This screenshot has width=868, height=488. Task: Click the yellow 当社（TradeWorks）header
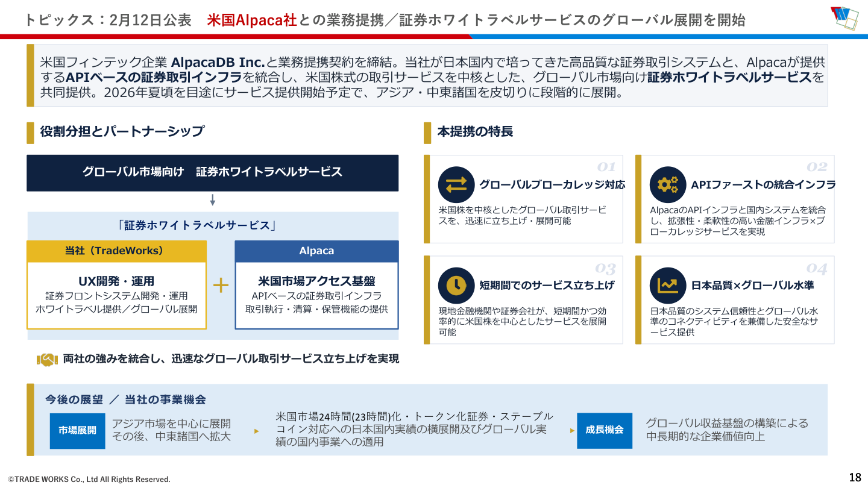pos(116,251)
